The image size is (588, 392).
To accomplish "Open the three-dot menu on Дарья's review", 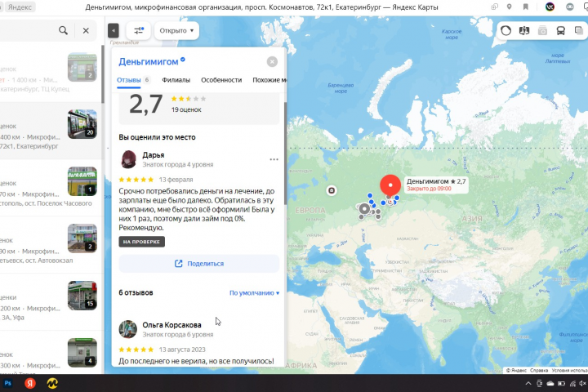I will 274,159.
